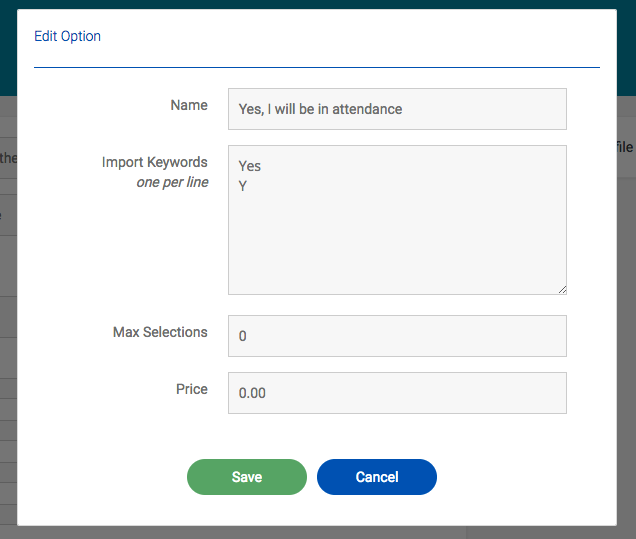
Task: Click the 'Import Keywords' label
Action: [155, 162]
